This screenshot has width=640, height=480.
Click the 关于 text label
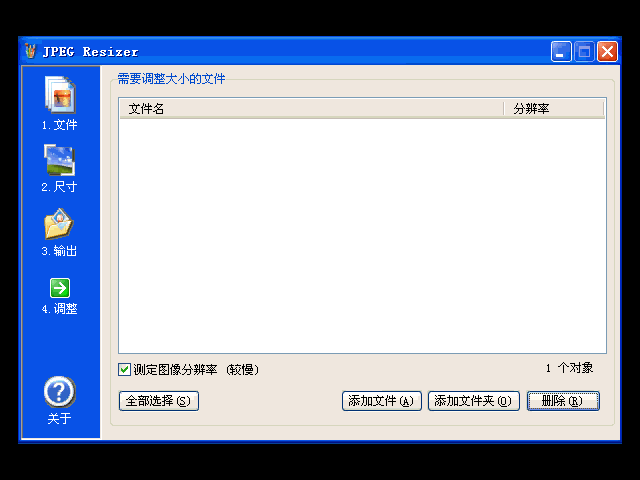tap(59, 419)
